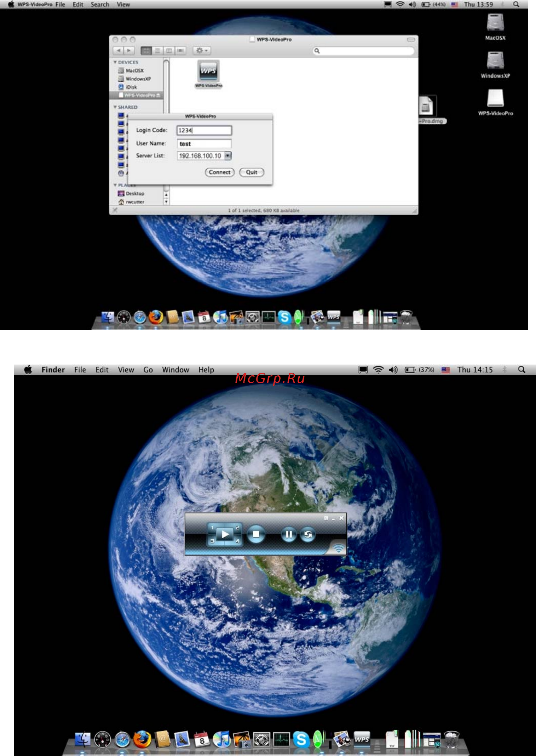Click the Connect button in the login dialog
The image size is (536, 756).
(x=220, y=172)
